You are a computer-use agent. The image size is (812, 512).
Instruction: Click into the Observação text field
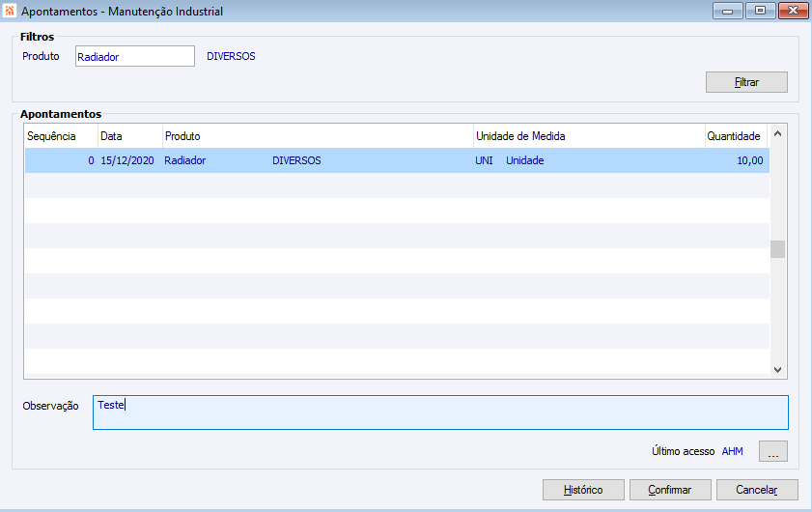pyautogui.click(x=440, y=412)
